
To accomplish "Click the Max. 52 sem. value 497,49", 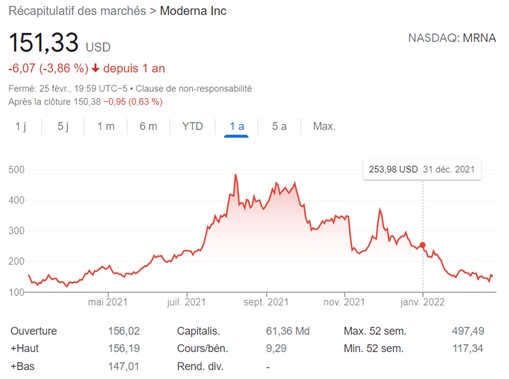I will pyautogui.click(x=468, y=331).
